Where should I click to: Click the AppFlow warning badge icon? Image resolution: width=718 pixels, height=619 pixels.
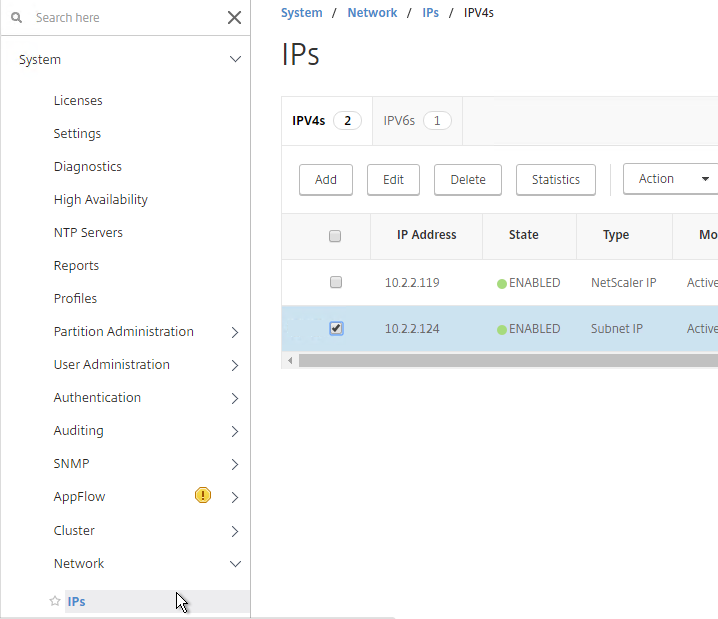(x=203, y=495)
